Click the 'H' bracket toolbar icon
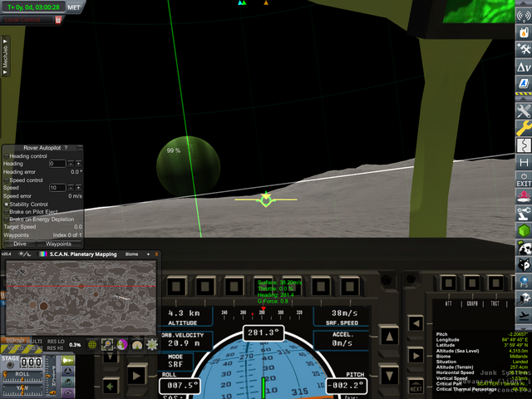Image resolution: width=532 pixels, height=399 pixels. coord(524,163)
